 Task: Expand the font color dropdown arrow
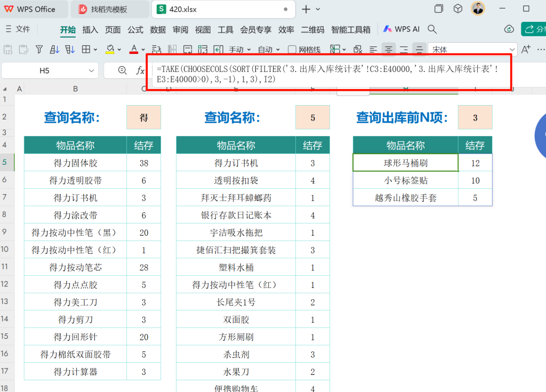(x=143, y=50)
